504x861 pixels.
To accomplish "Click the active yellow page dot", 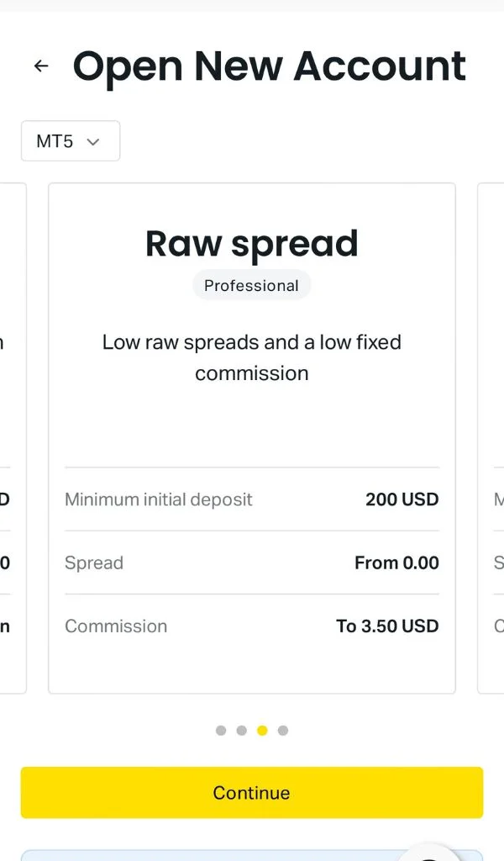I will coord(262,731).
